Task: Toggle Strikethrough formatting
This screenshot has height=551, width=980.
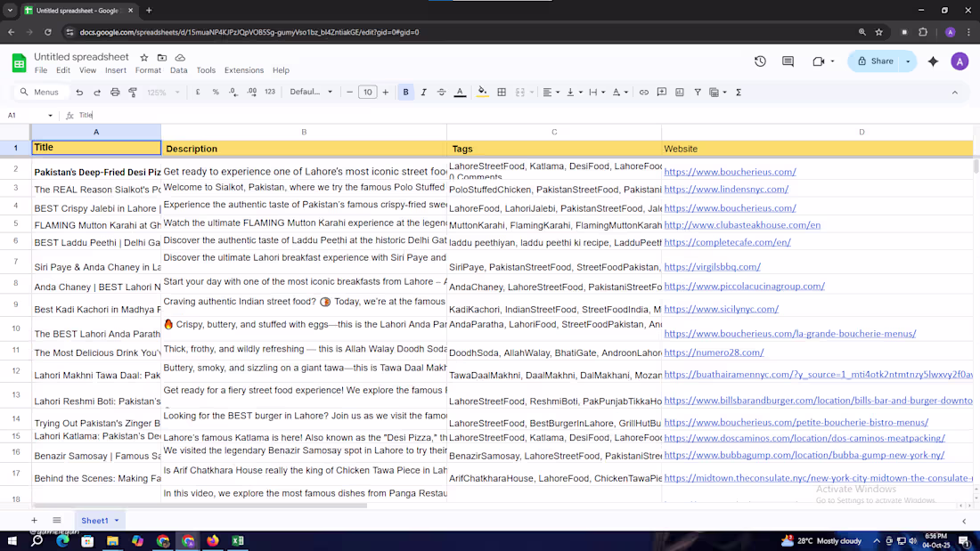Action: [441, 93]
